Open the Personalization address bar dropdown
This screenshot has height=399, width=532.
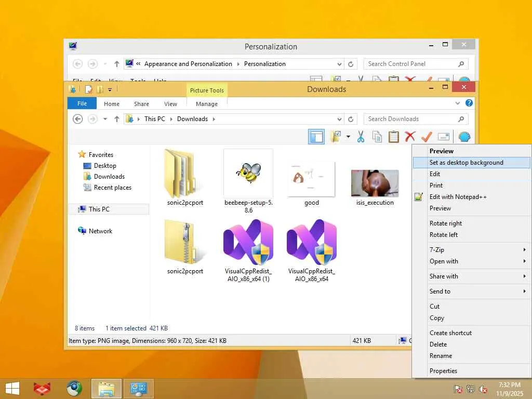coord(339,64)
